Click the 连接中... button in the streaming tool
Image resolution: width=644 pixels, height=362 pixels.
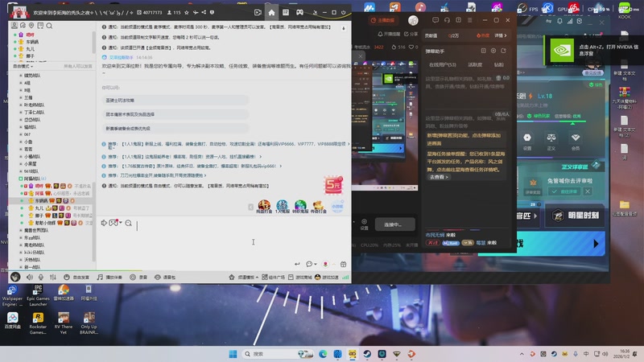click(394, 224)
